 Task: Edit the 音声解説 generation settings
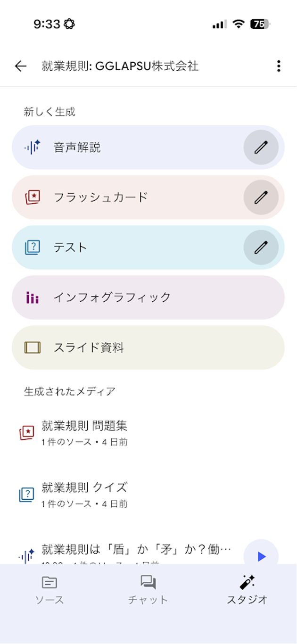[261, 148]
